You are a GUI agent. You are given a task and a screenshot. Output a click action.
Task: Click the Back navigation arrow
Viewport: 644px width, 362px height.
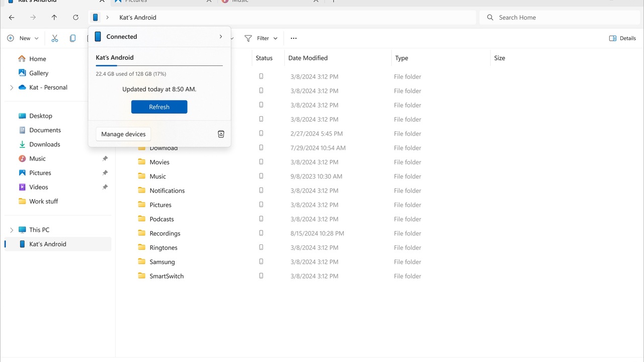tap(12, 17)
